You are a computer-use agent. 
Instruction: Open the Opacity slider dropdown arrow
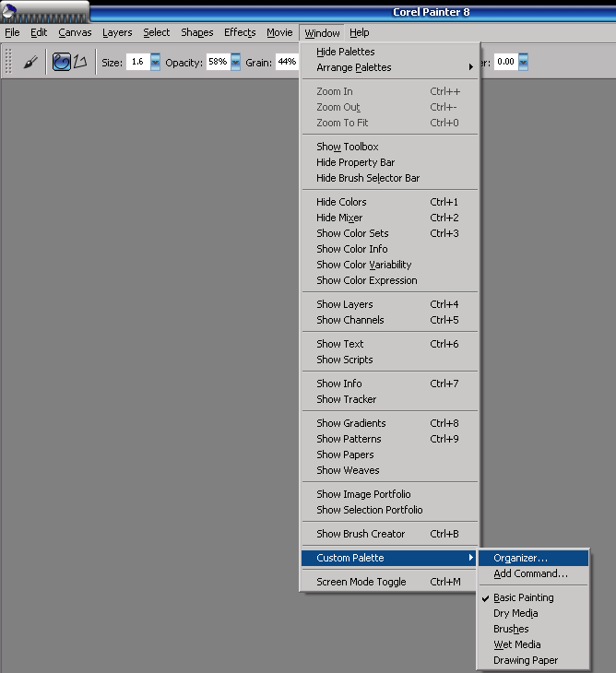pyautogui.click(x=236, y=63)
